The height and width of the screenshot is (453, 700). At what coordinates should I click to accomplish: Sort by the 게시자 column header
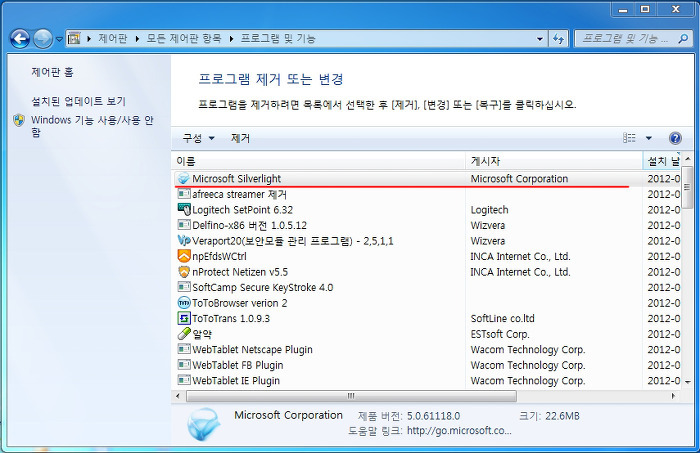(x=554, y=161)
